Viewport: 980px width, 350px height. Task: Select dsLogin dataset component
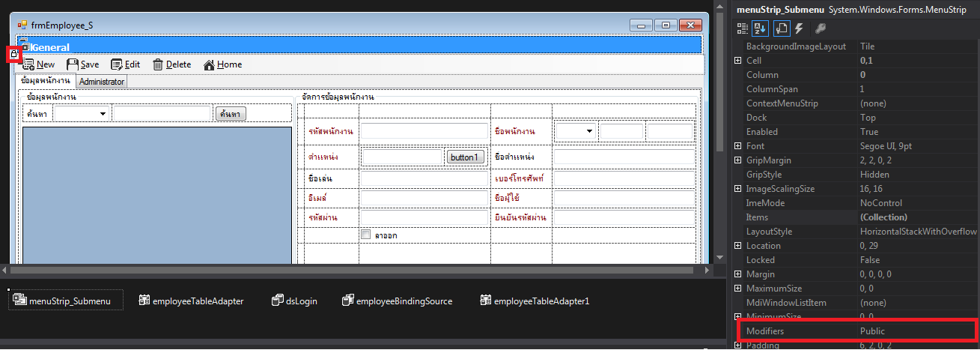coord(294,301)
